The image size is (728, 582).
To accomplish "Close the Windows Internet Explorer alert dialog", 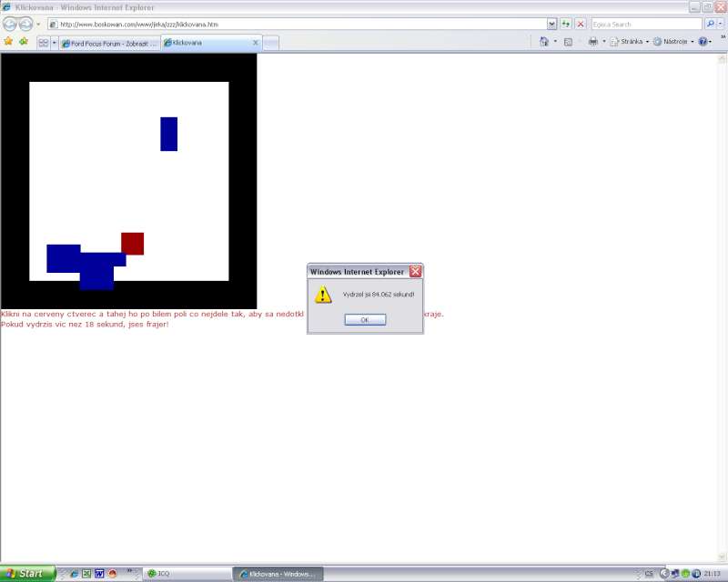I will [415, 271].
